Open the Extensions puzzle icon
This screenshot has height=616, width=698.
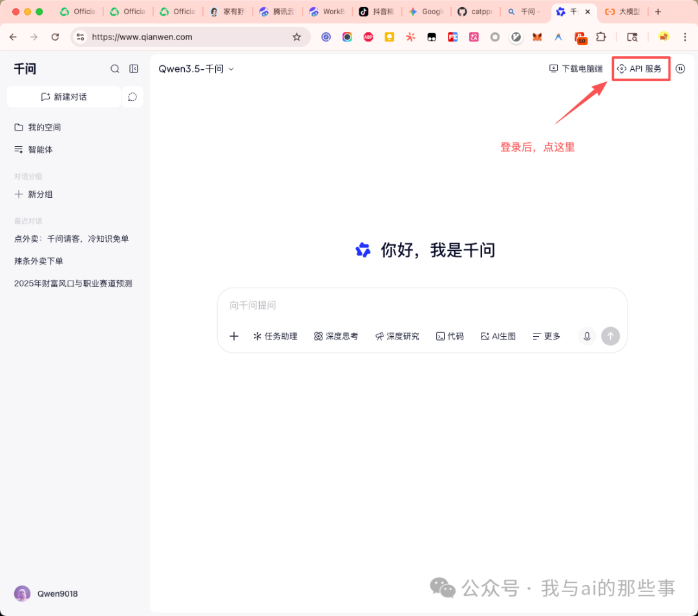click(x=601, y=37)
